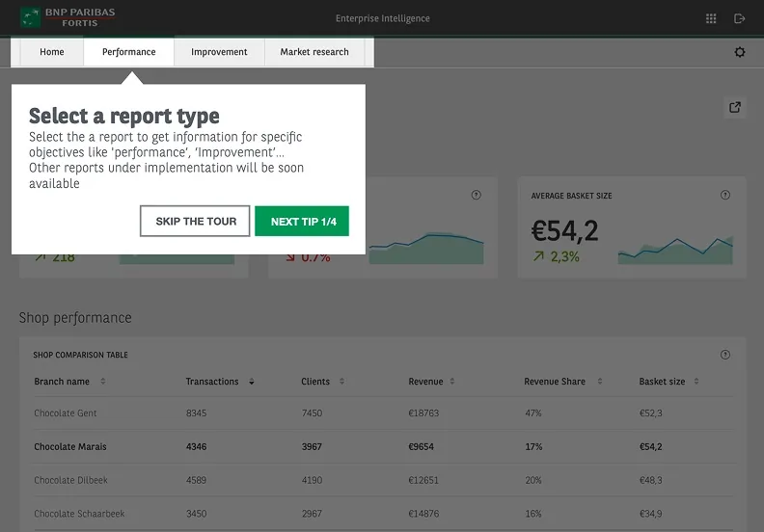Click the middle KPI card sparkline chart

[426, 249]
